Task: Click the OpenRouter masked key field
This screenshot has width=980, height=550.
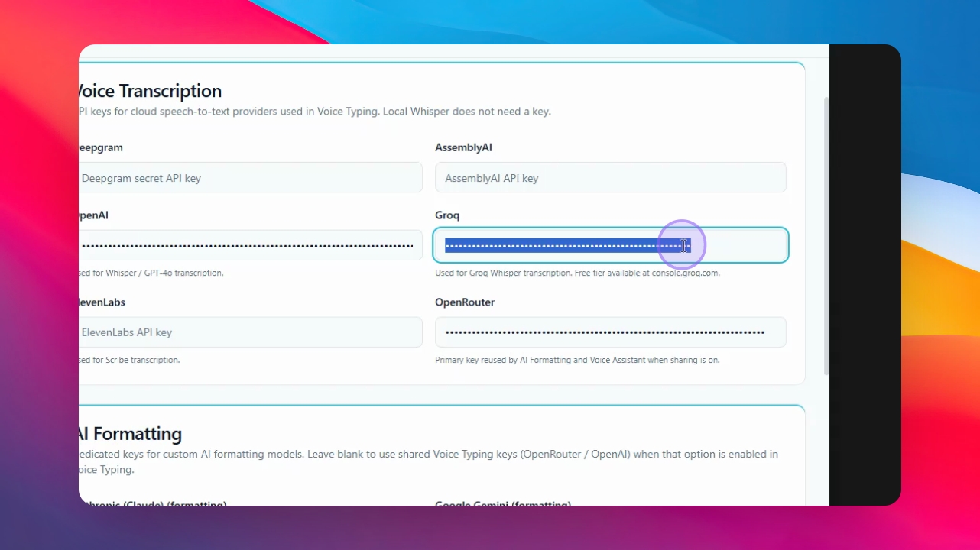Action: [x=611, y=332]
